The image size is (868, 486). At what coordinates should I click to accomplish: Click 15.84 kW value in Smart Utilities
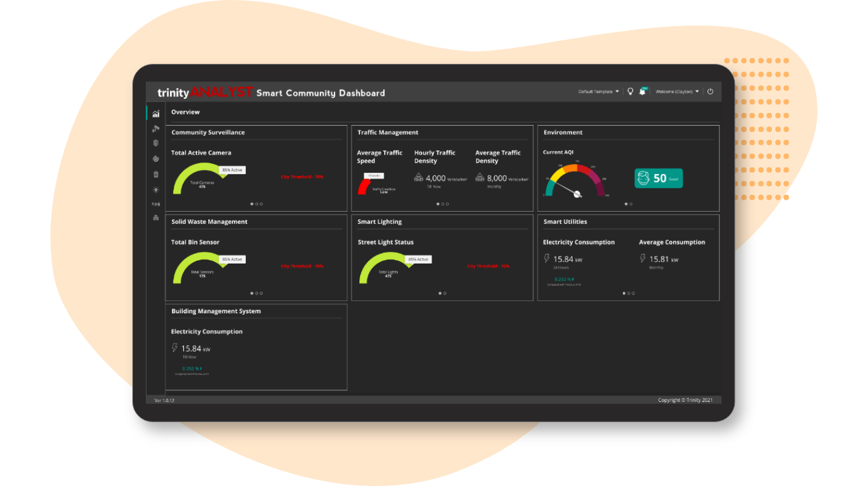568,259
